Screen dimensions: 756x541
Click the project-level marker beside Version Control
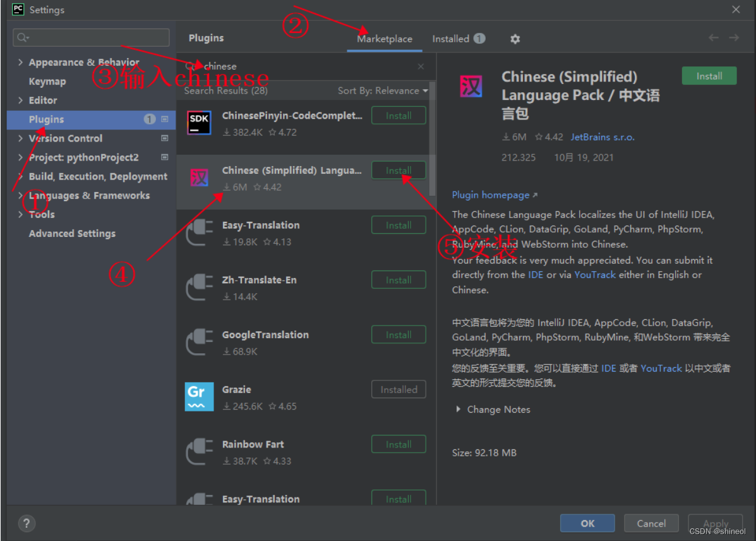tap(164, 138)
